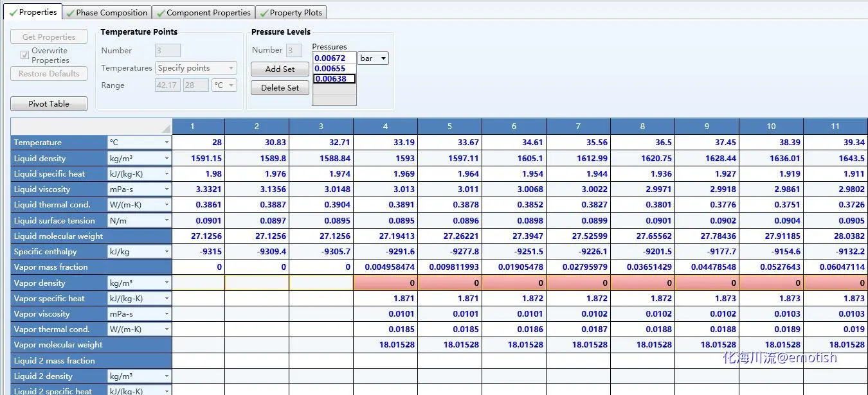Toggle the Overwrite Properties checkbox

tap(24, 55)
